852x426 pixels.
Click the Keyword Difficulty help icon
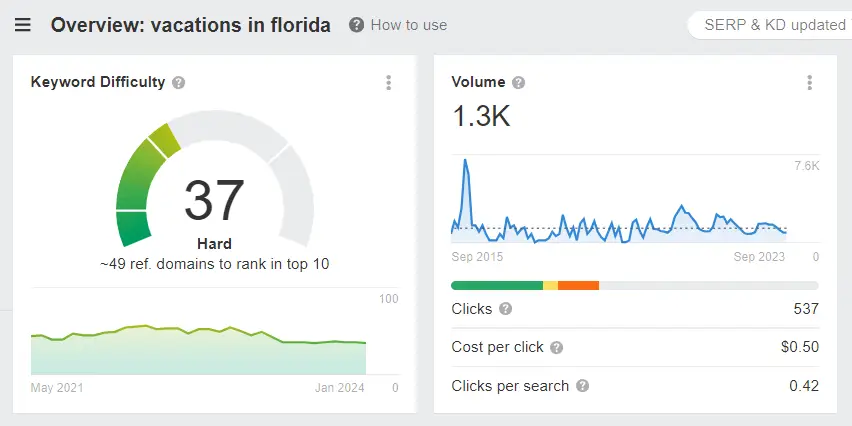[x=178, y=83]
